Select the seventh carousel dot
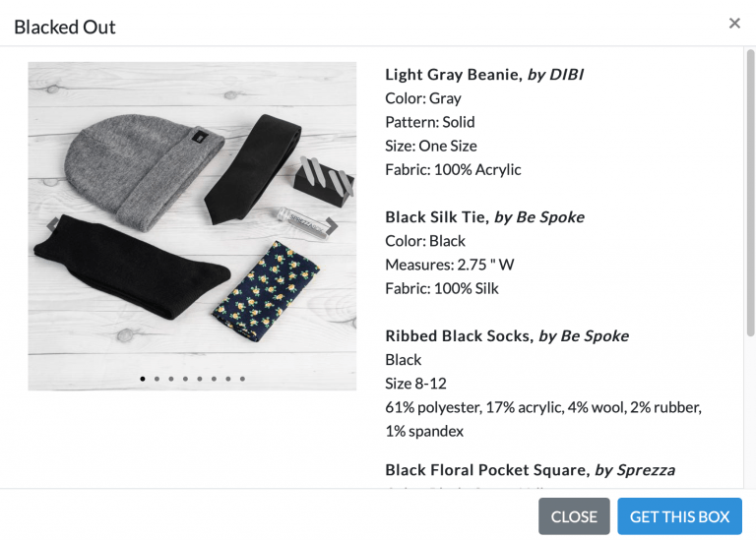The image size is (756, 540). coord(228,379)
